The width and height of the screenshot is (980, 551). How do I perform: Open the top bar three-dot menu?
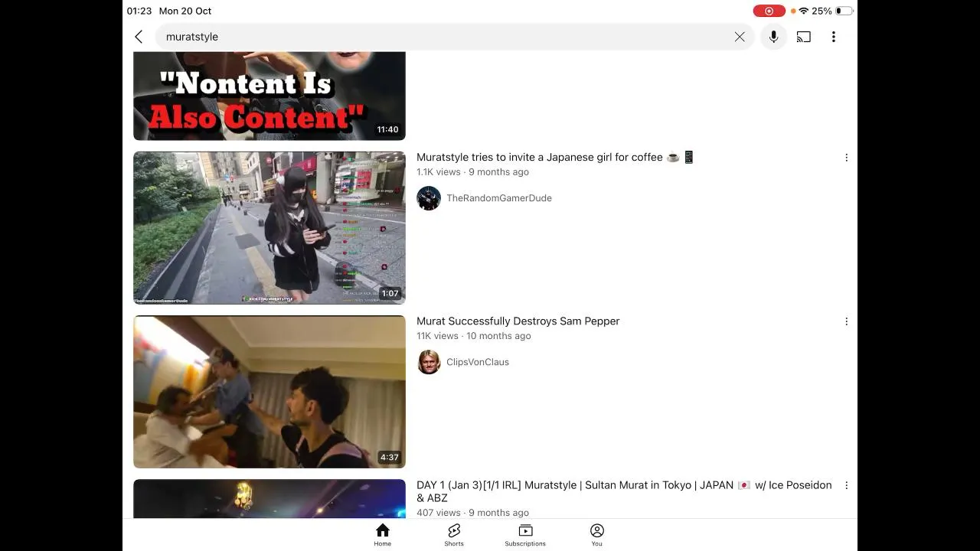click(834, 37)
